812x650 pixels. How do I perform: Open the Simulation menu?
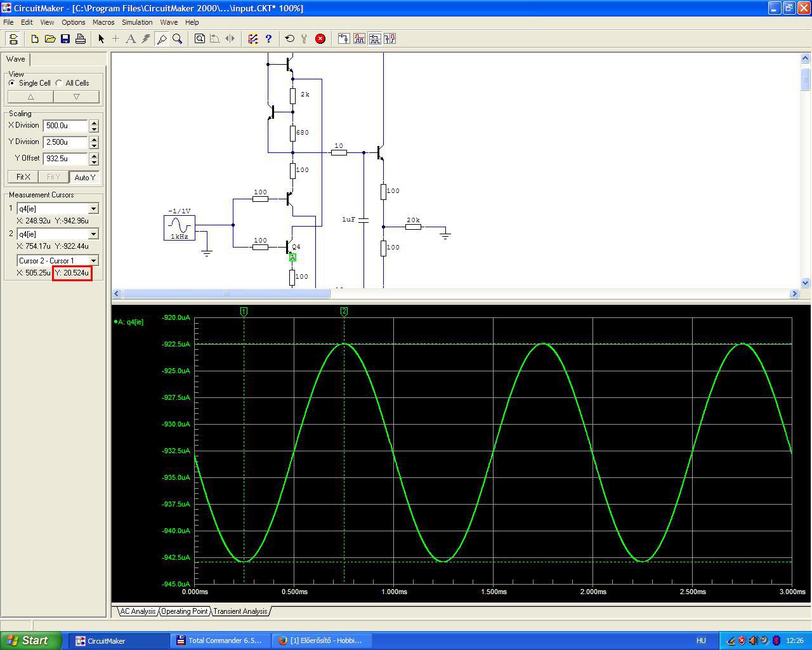tap(137, 22)
